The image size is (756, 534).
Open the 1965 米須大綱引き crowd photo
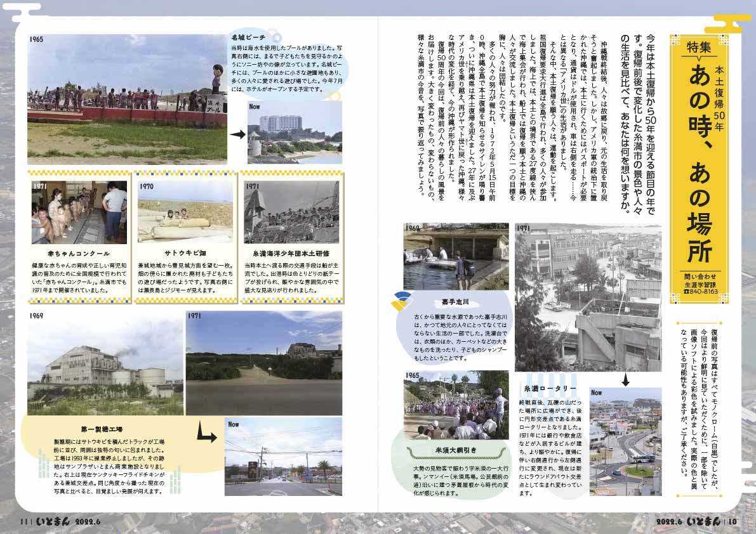(456, 405)
